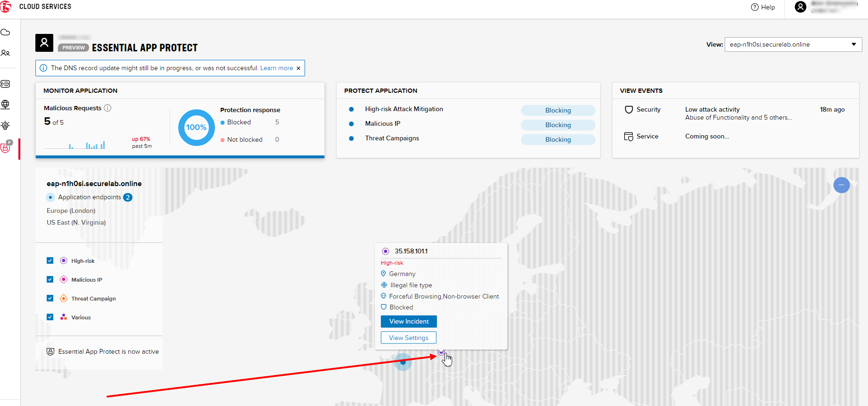The image size is (868, 406).
Task: Click the Help question mark icon
Action: [755, 7]
